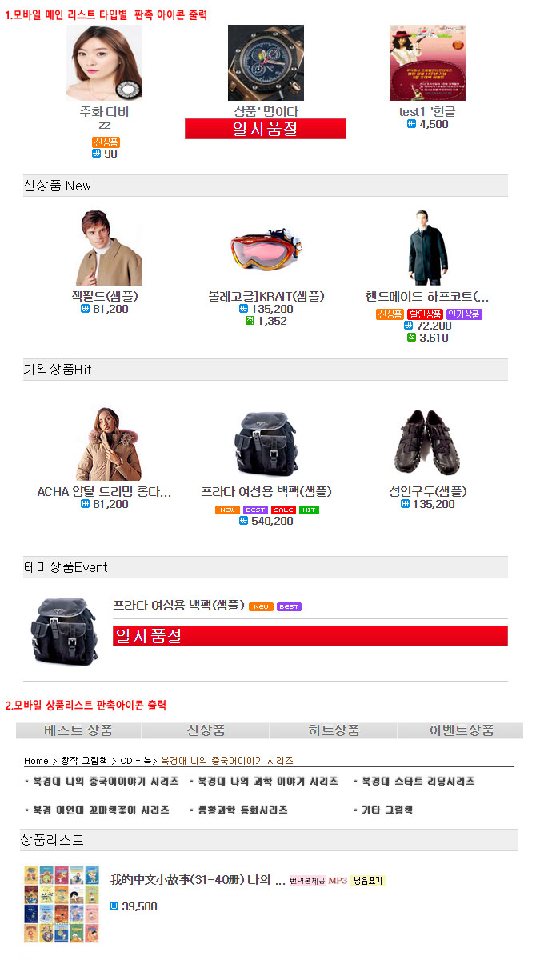The image size is (560, 960).
Task: Click the red SALE badge under 프라다 백팩
Action: point(283,510)
